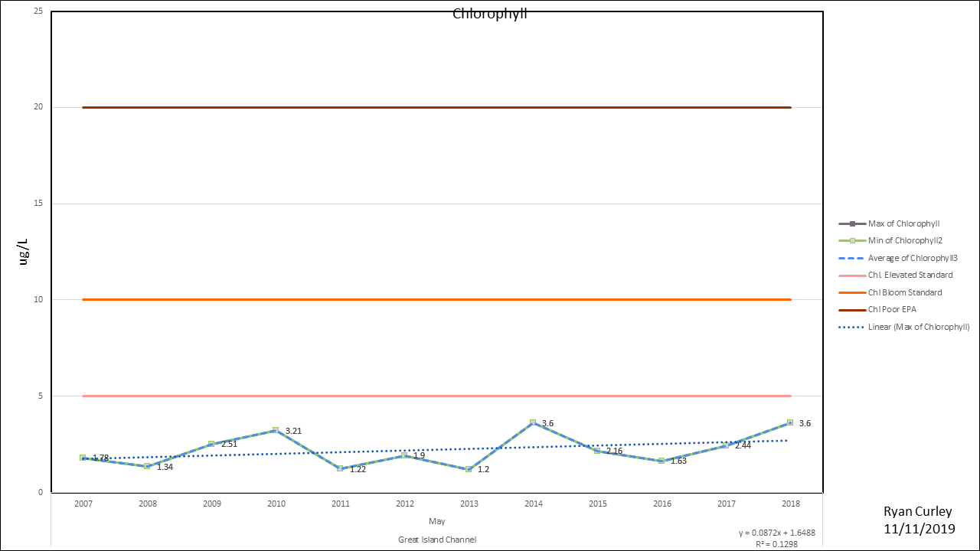
Task: Click the 2018 label on the horizontal axis
Action: click(x=790, y=504)
